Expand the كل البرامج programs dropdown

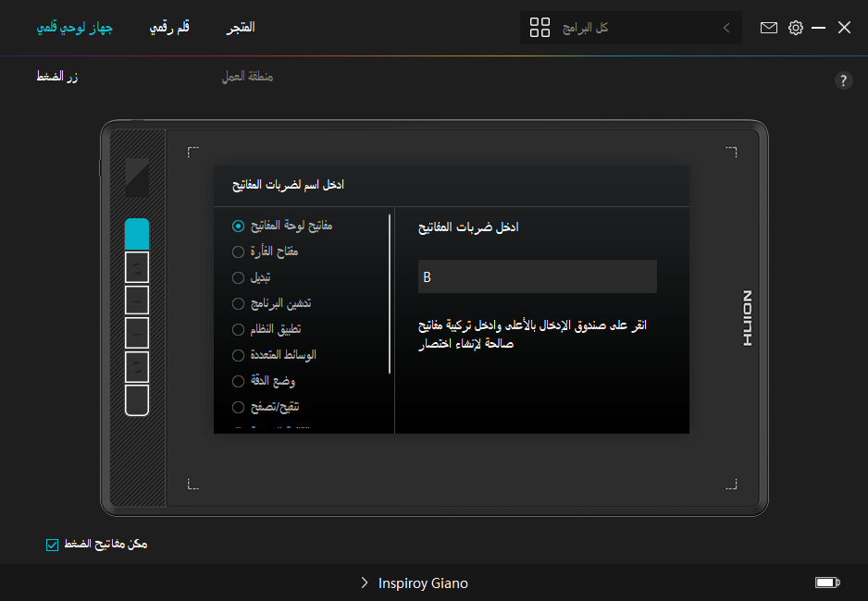629,28
